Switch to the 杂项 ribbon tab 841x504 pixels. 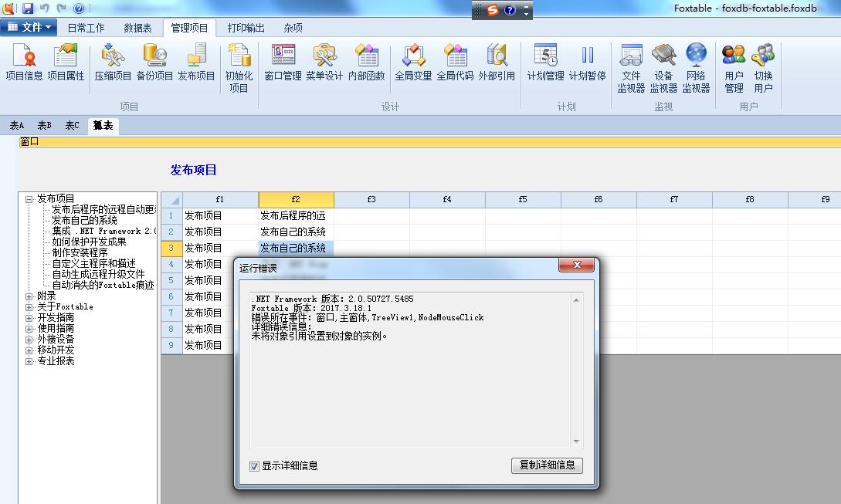(x=293, y=28)
